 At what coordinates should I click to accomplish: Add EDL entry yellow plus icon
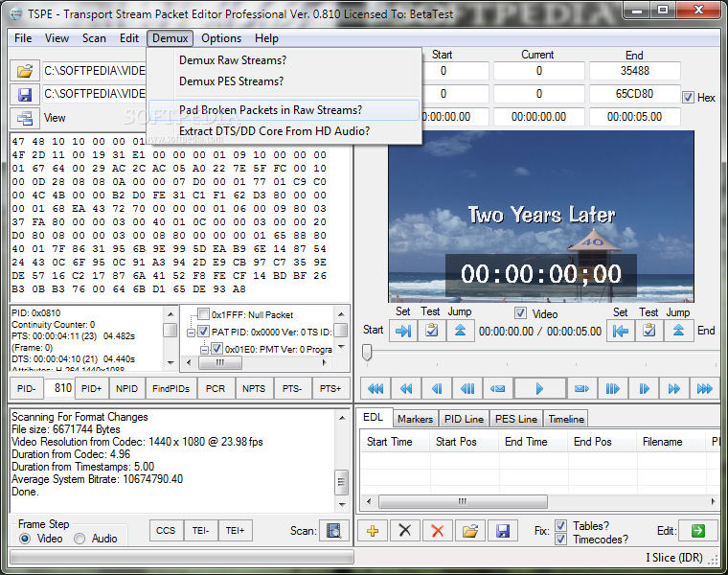[x=373, y=530]
